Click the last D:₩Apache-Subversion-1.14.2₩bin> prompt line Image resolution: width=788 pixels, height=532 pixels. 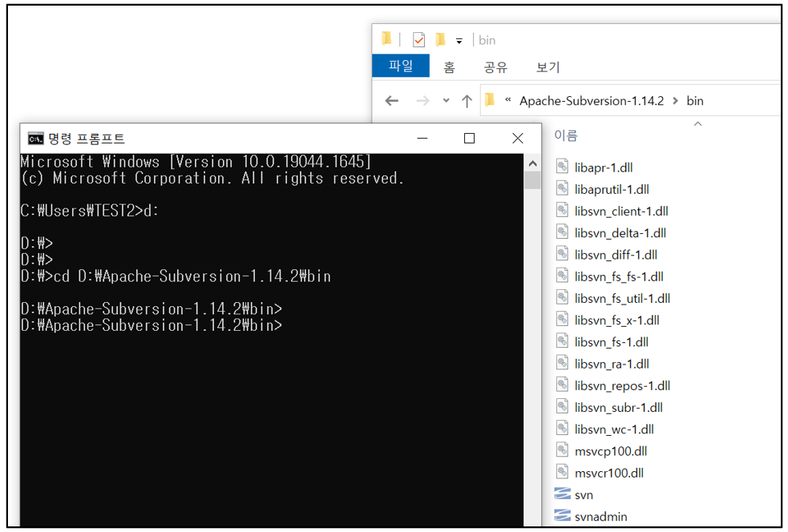tap(152, 325)
